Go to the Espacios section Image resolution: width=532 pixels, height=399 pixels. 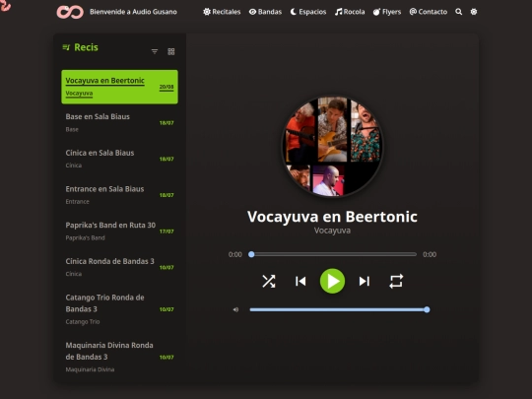click(x=308, y=12)
